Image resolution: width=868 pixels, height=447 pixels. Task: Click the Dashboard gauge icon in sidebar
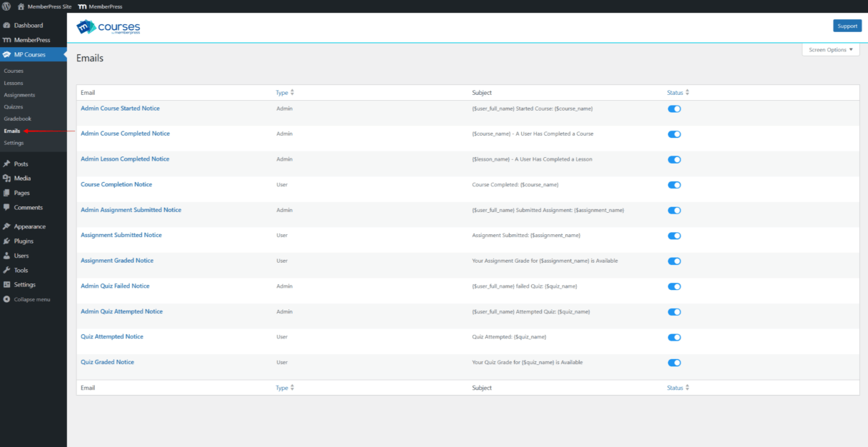point(6,26)
